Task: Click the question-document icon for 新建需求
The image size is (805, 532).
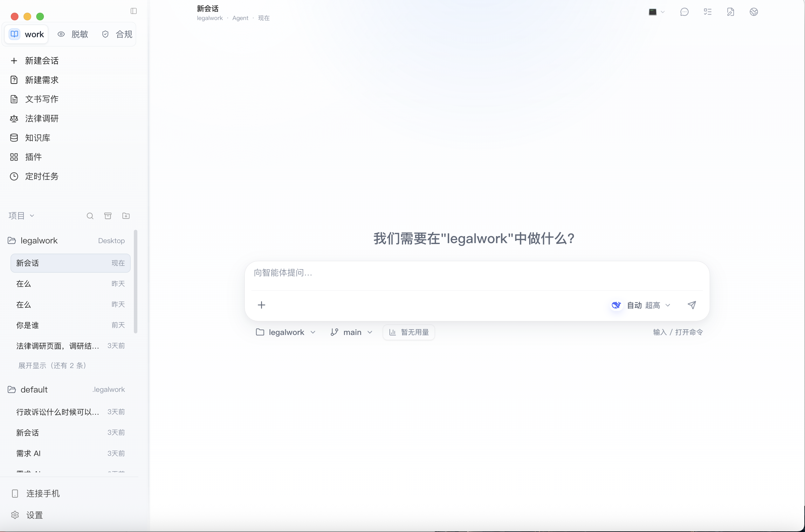Action: pos(14,80)
